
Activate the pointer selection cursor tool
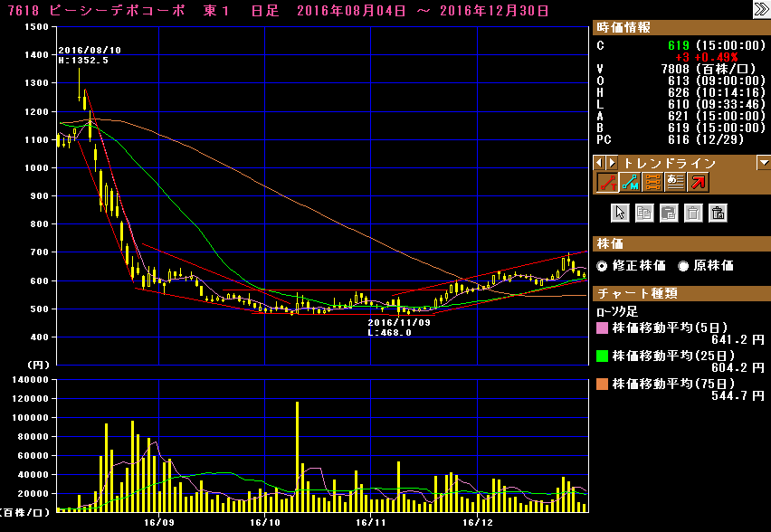click(x=620, y=214)
